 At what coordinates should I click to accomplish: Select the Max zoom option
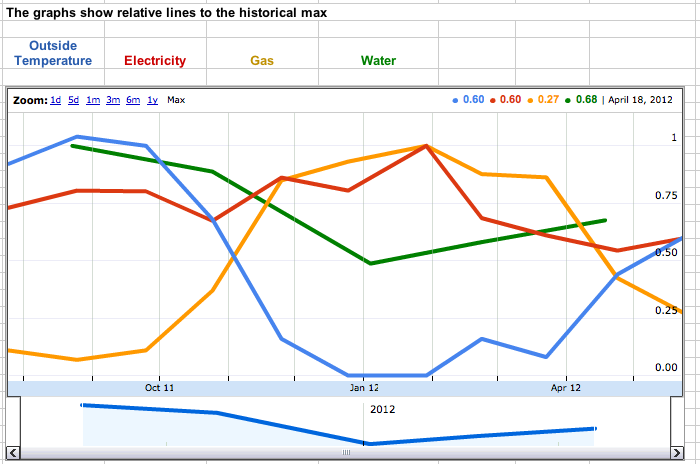point(176,100)
